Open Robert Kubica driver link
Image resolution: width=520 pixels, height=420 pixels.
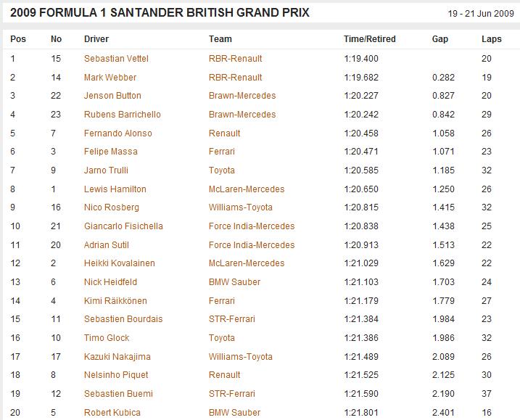click(112, 413)
